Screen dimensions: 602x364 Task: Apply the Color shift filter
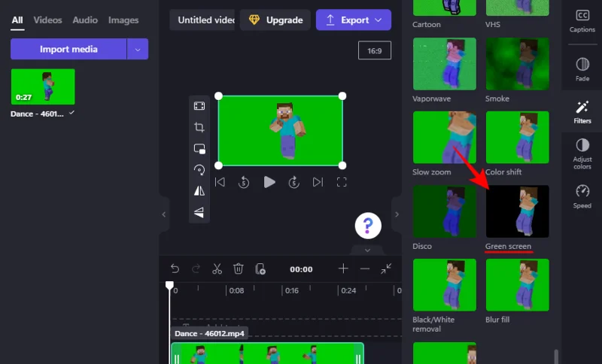[517, 138]
